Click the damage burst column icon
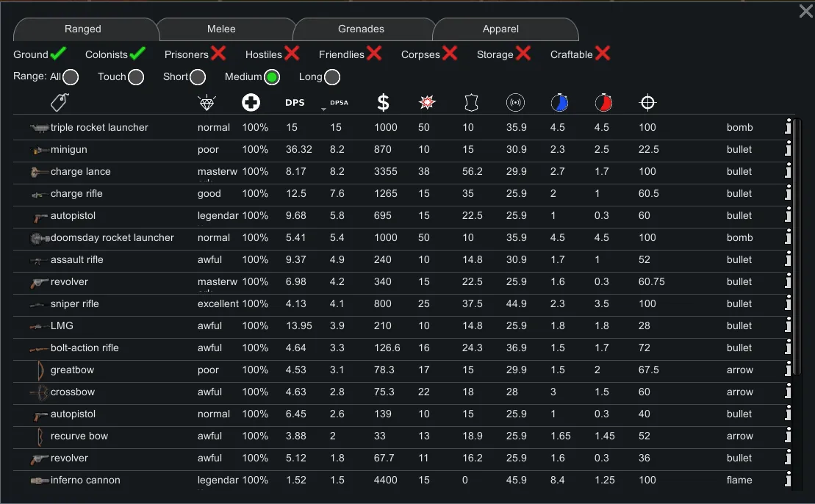Viewport: 815px width, 504px height. click(x=426, y=103)
